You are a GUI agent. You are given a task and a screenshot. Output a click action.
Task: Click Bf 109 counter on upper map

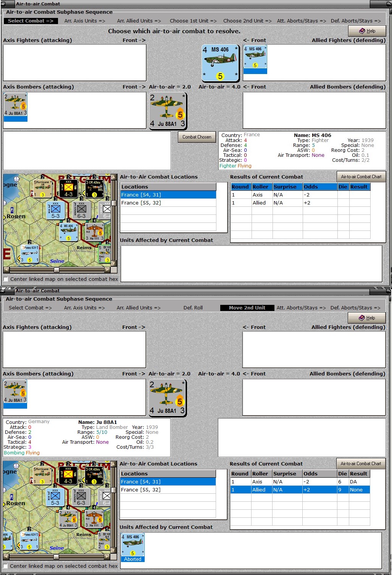coord(105,254)
